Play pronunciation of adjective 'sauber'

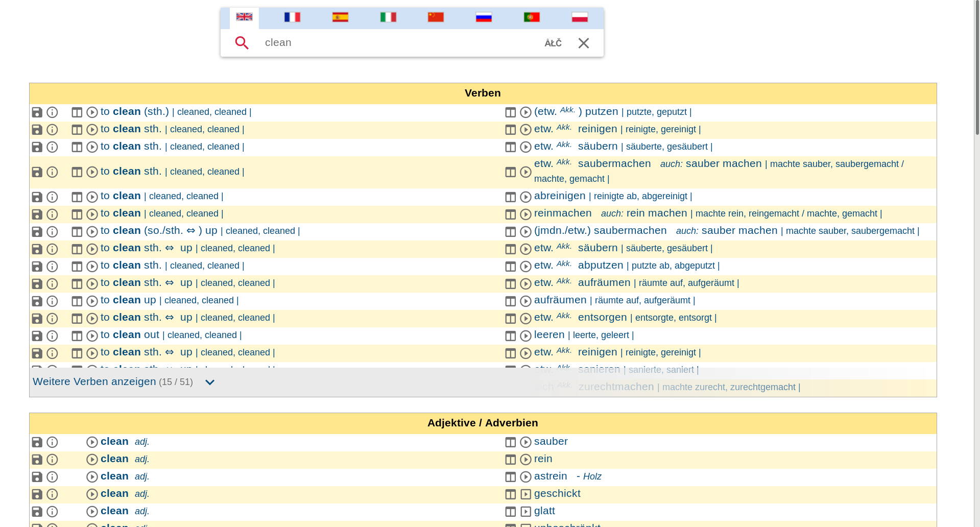525,442
